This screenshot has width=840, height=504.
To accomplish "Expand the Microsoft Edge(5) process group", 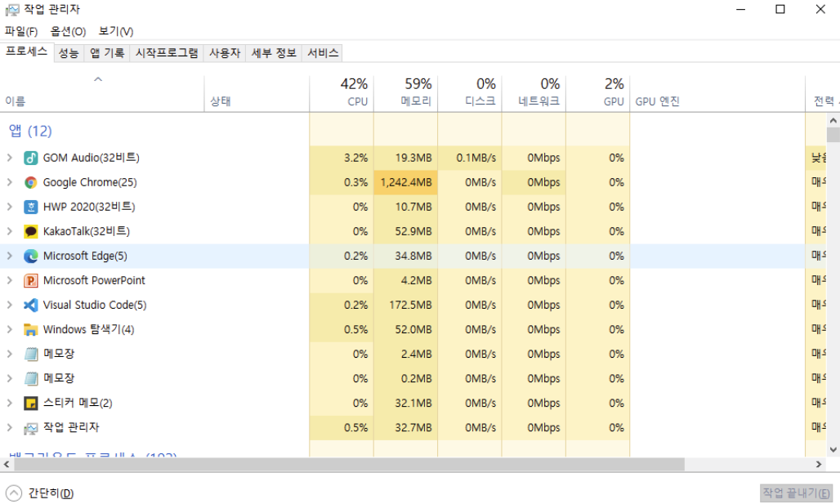I will 10,256.
